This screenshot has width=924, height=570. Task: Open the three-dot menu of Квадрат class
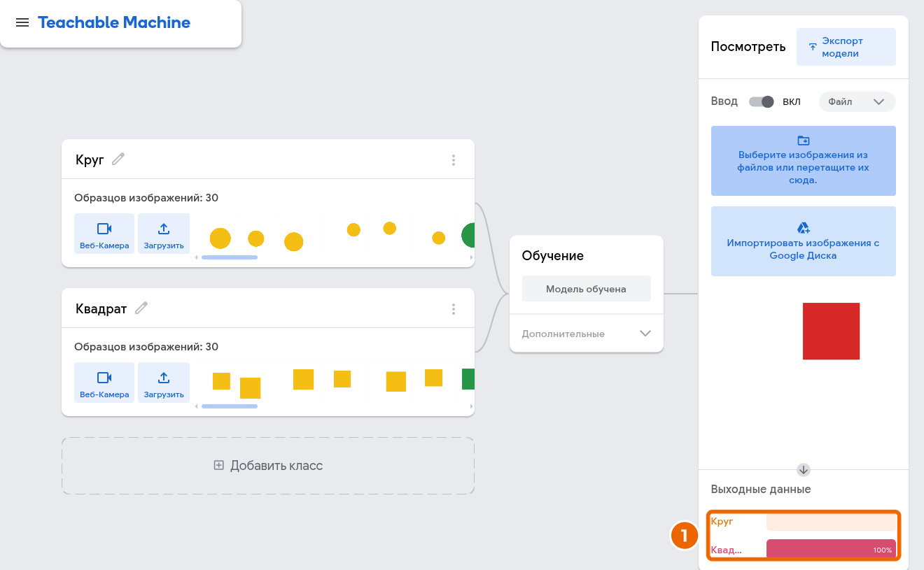click(454, 308)
